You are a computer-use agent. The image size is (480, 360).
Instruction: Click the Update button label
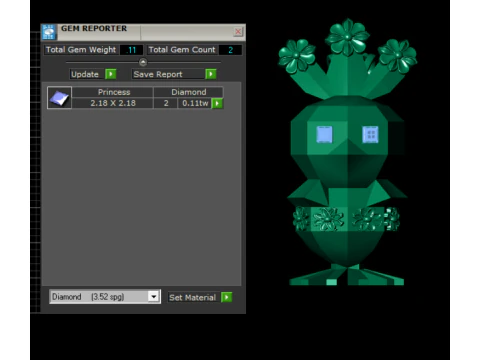point(85,74)
